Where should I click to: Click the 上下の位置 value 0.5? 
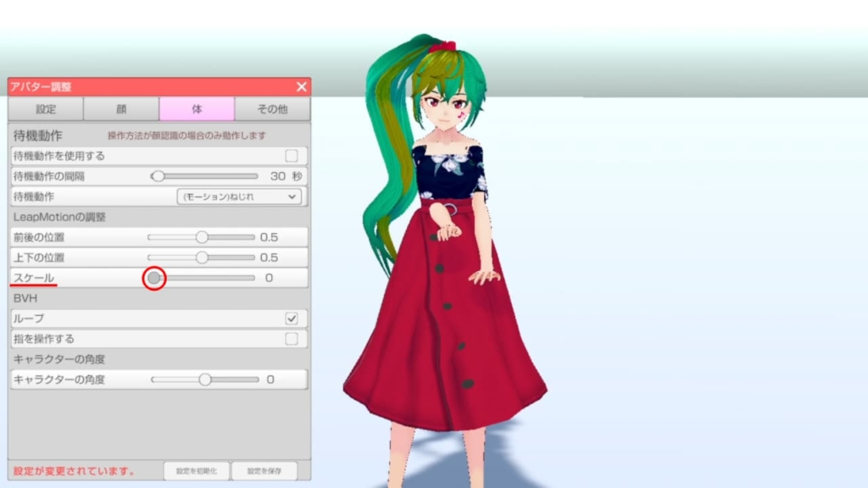click(269, 258)
